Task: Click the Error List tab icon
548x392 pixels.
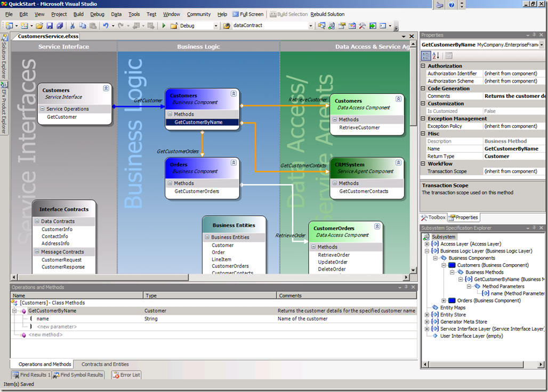Action: [x=116, y=375]
